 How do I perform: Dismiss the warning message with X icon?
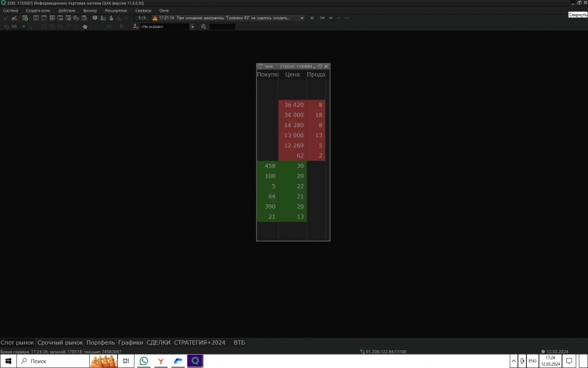pyautogui.click(x=312, y=18)
